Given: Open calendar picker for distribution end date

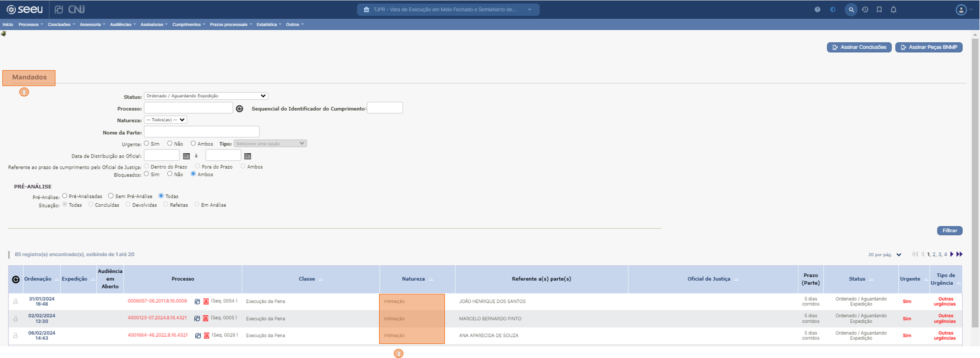Looking at the screenshot, I should click(248, 156).
